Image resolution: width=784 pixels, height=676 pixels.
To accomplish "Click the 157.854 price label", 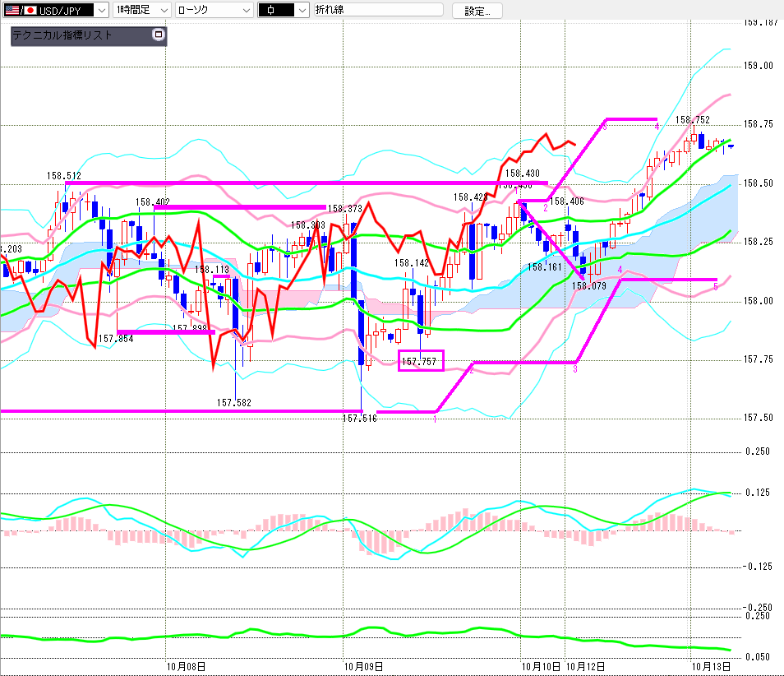I will point(116,339).
